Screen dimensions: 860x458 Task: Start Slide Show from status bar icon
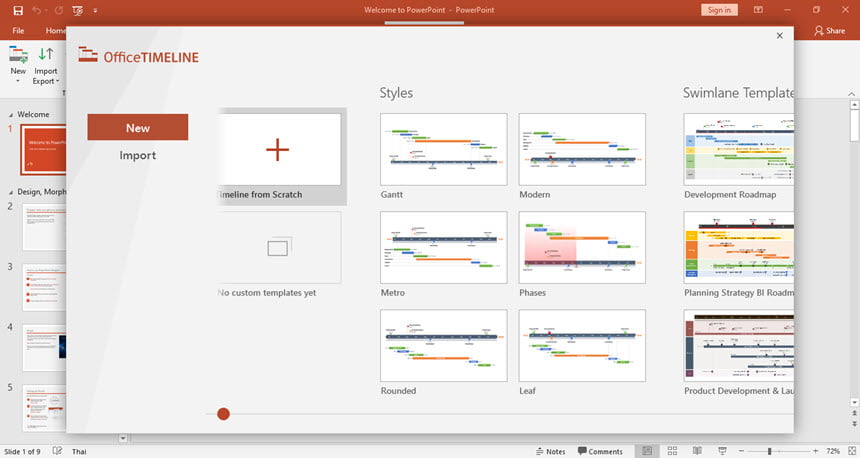coord(722,451)
